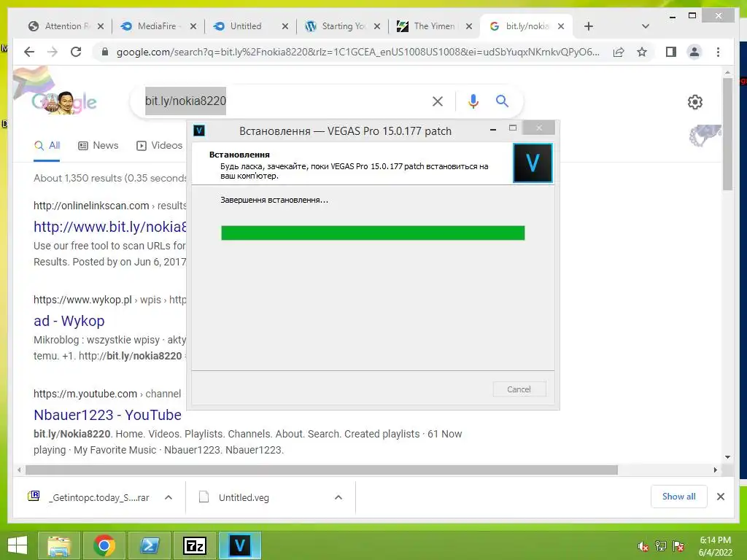Click Show all downloads
The image size is (747, 560).
[678, 497]
